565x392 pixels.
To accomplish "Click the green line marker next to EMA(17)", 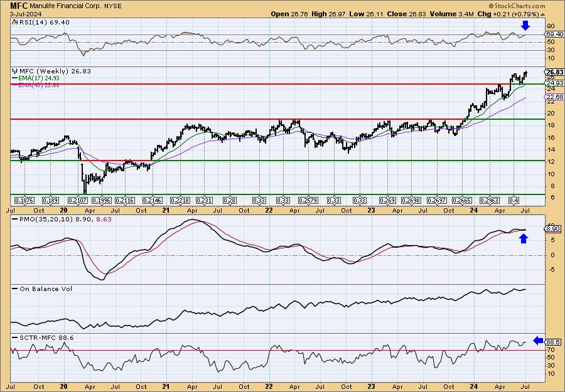I will click(15, 78).
